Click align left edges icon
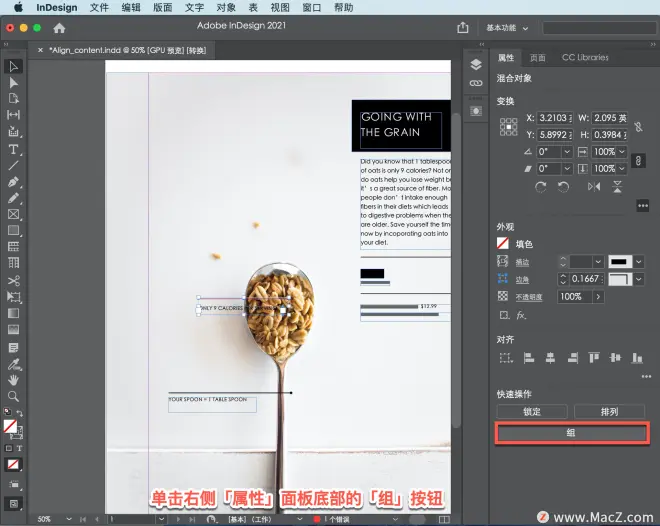 point(529,358)
